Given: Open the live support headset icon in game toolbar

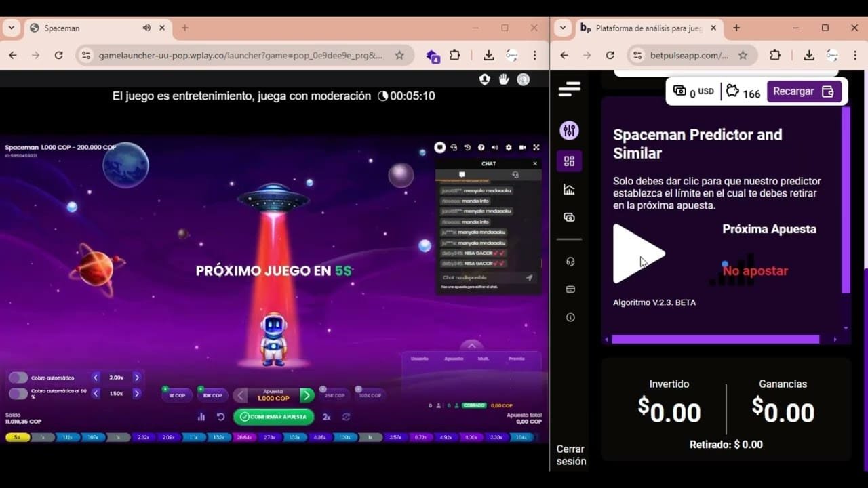Looking at the screenshot, I should click(x=454, y=147).
